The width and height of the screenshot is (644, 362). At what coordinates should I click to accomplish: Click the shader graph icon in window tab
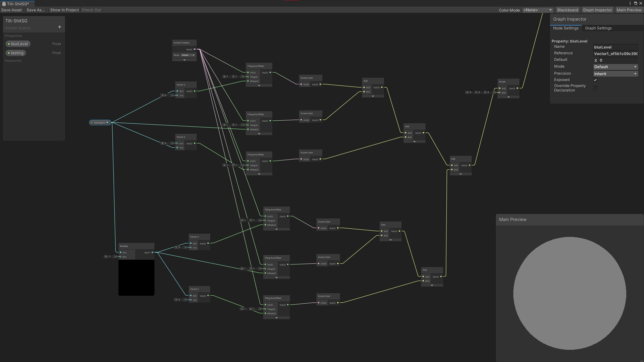pos(4,4)
